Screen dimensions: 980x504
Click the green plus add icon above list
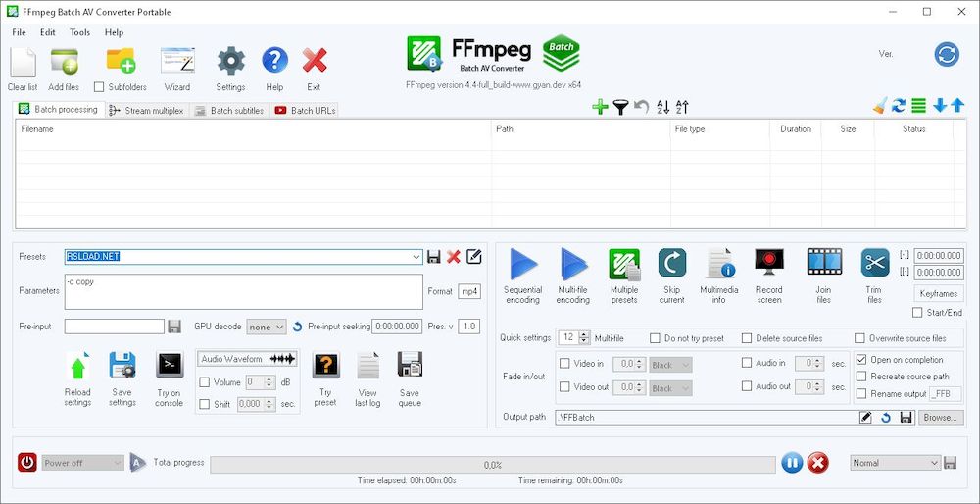[x=600, y=107]
